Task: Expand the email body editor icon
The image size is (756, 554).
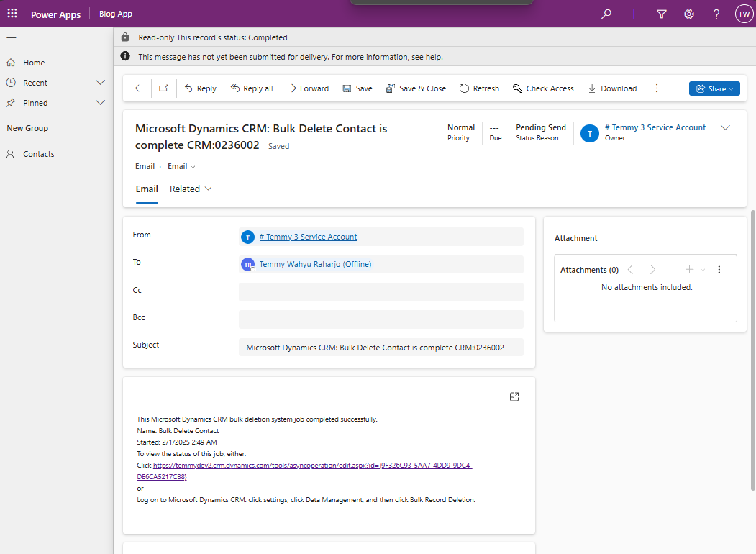Action: point(514,397)
